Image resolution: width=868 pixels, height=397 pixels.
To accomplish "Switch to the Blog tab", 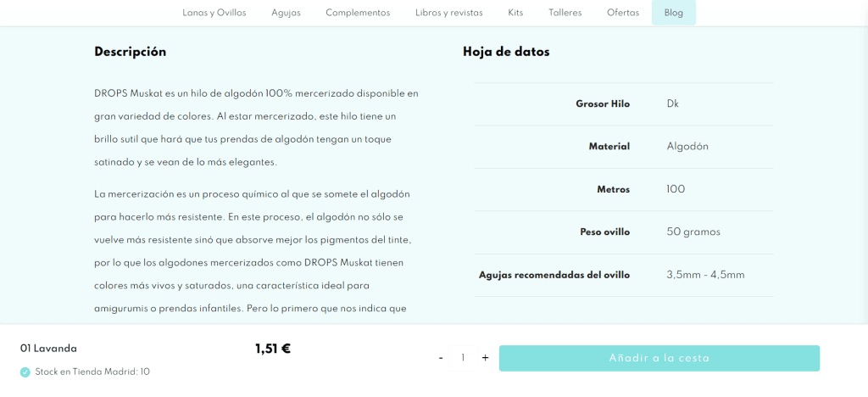I will click(x=674, y=13).
